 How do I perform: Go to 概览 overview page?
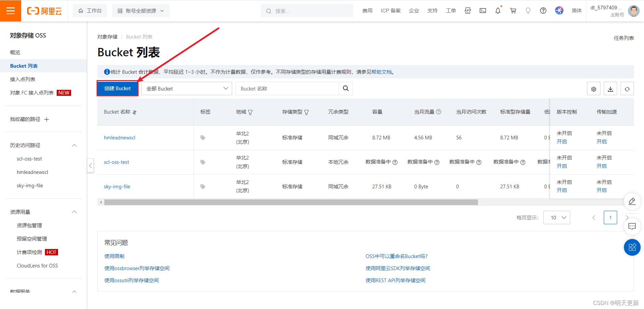pos(15,52)
